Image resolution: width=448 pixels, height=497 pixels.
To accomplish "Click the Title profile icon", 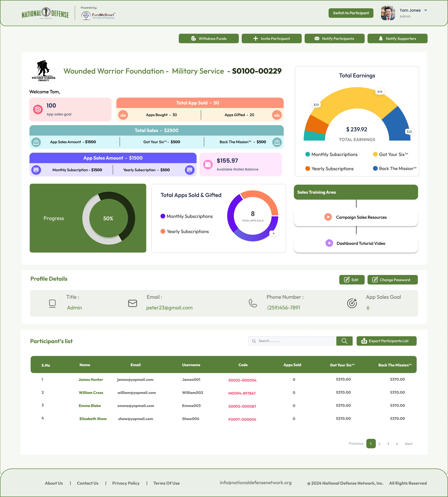I will point(52,303).
